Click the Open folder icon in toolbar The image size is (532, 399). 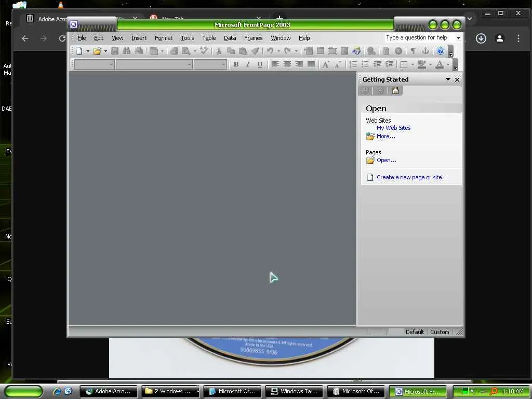coord(97,51)
